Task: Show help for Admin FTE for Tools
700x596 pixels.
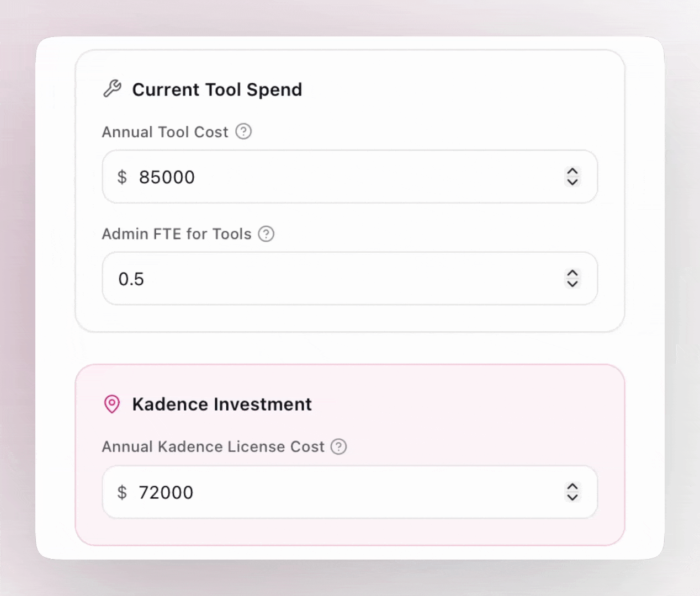Action: [x=266, y=234]
